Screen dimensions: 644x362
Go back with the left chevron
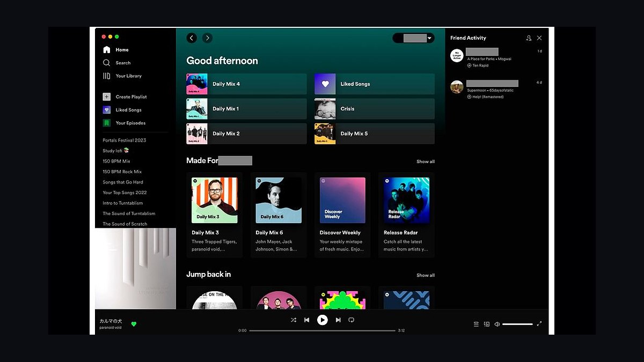(x=192, y=38)
